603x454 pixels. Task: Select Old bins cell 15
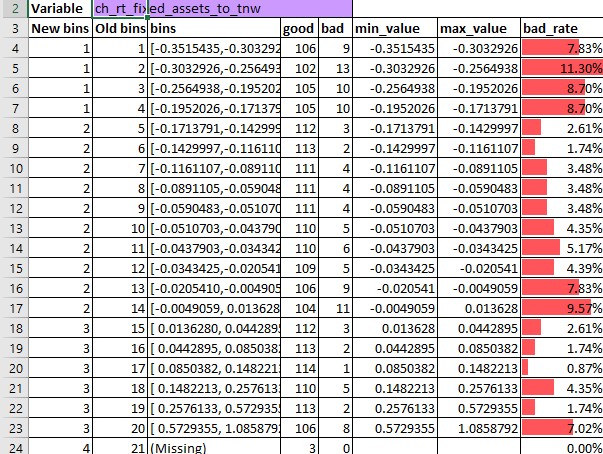(x=120, y=328)
